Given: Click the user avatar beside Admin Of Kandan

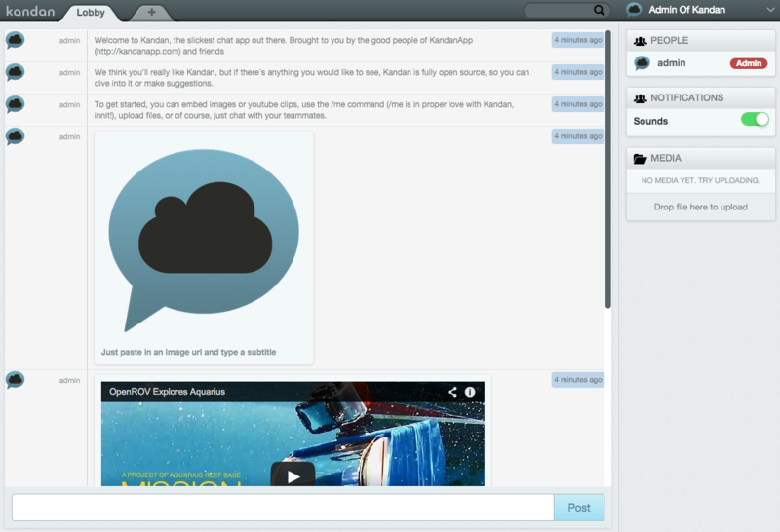Looking at the screenshot, I should click(634, 10).
